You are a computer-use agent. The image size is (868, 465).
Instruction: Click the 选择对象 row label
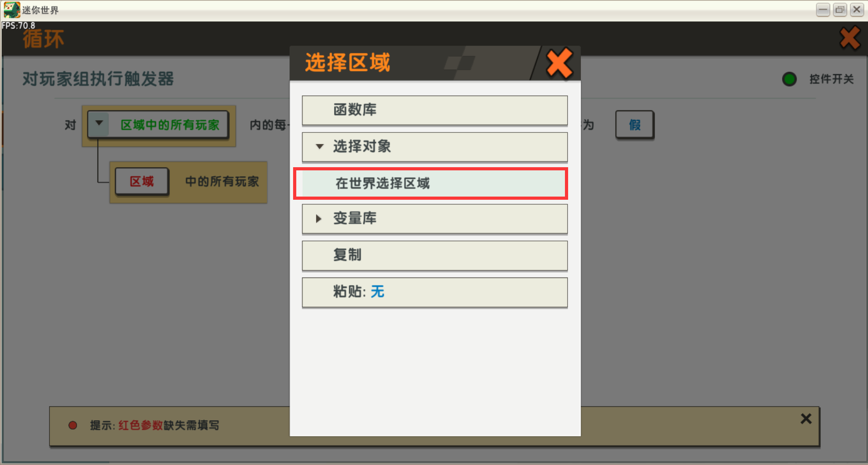(x=362, y=146)
